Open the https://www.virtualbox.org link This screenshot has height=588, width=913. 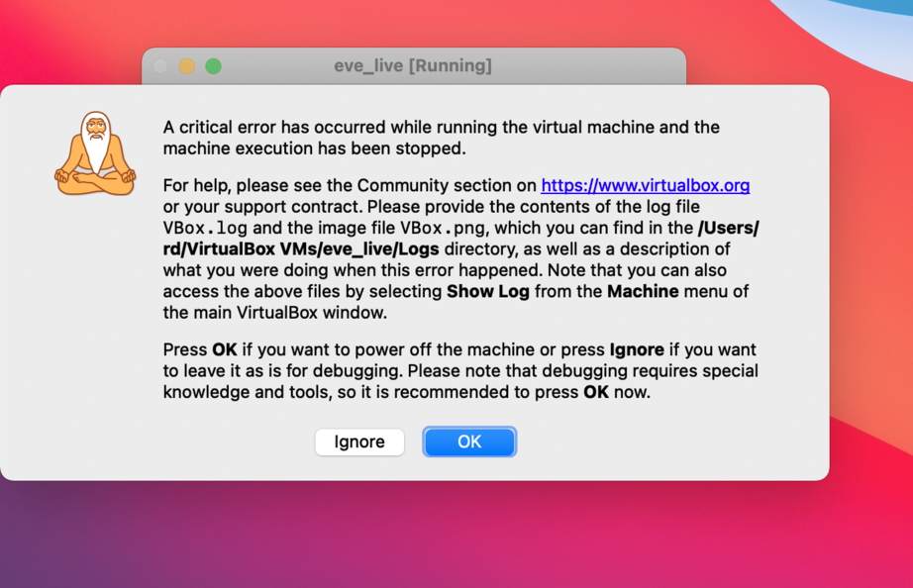[646, 185]
